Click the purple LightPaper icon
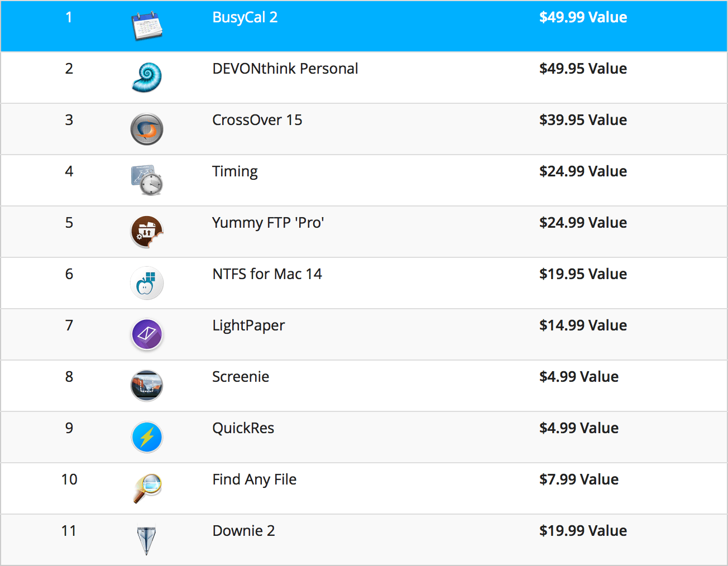Screen dimensions: 728x566 point(147,334)
